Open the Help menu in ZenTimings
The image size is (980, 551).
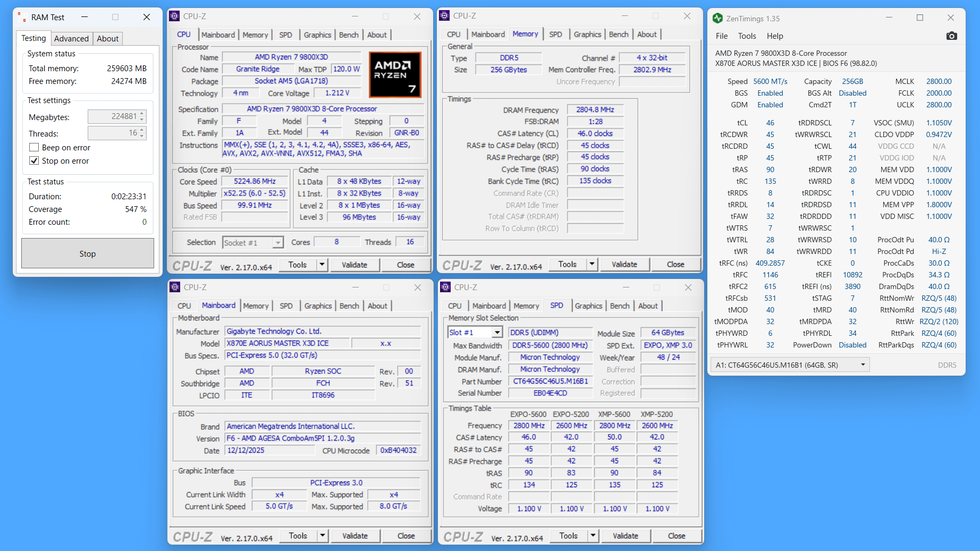774,36
